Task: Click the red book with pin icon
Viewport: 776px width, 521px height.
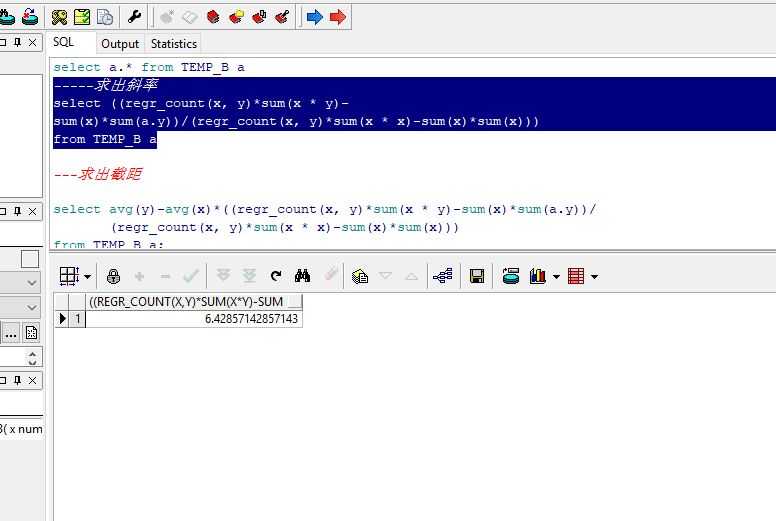Action: (x=282, y=17)
